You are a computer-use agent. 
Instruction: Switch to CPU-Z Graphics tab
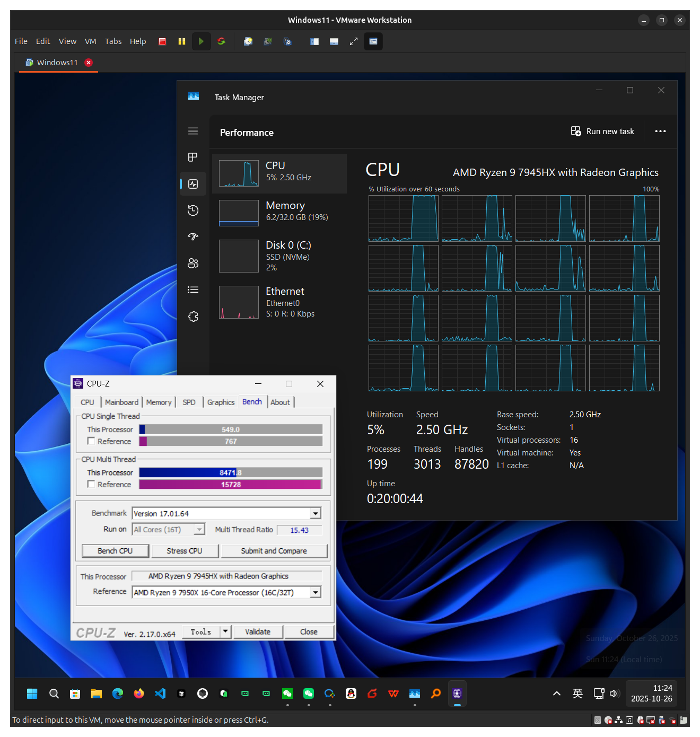click(x=221, y=402)
